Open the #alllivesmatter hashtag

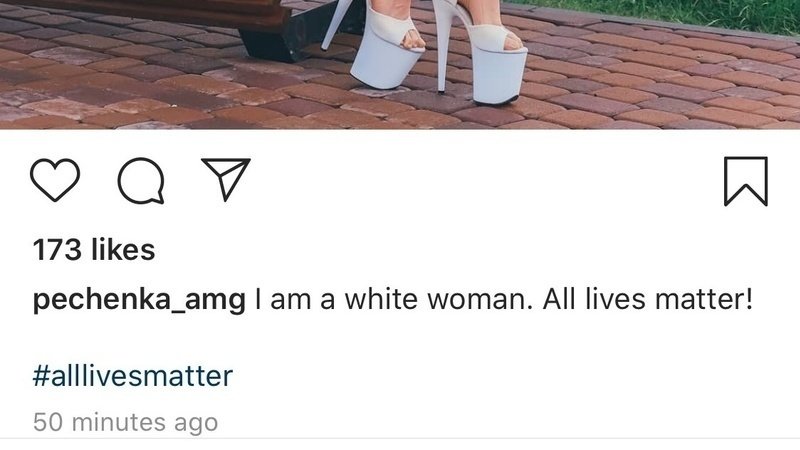click(x=133, y=376)
